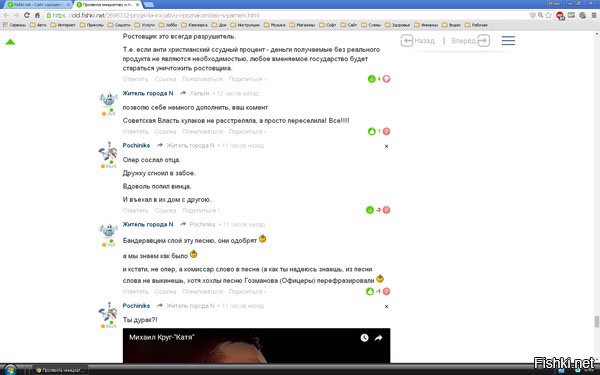
Task: Click Ответить under the Ростовщик comment
Action: [x=135, y=79]
